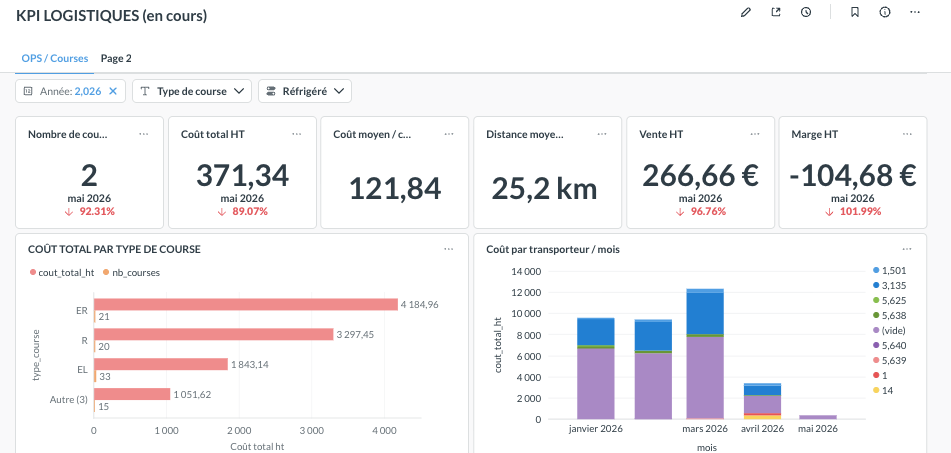Click the 92.31% decrease indicator

coord(89,212)
